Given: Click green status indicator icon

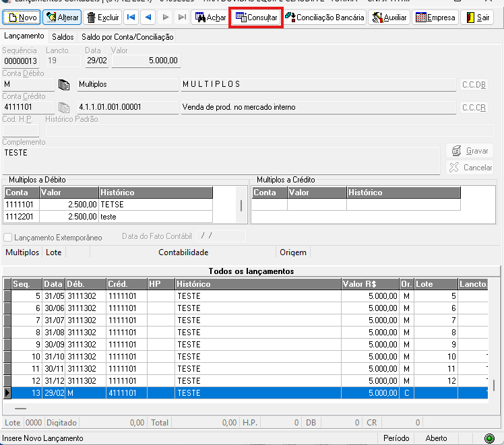Looking at the screenshot, I should 489,438.
